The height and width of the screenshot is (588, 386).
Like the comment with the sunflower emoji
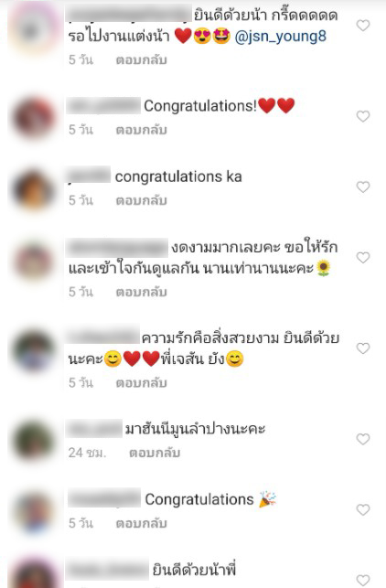point(363,258)
